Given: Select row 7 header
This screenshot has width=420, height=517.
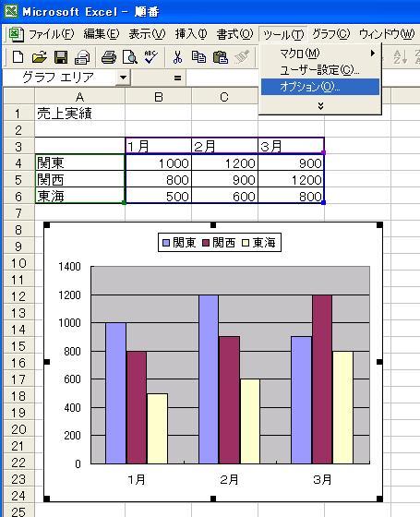Looking at the screenshot, I should click(18, 213).
